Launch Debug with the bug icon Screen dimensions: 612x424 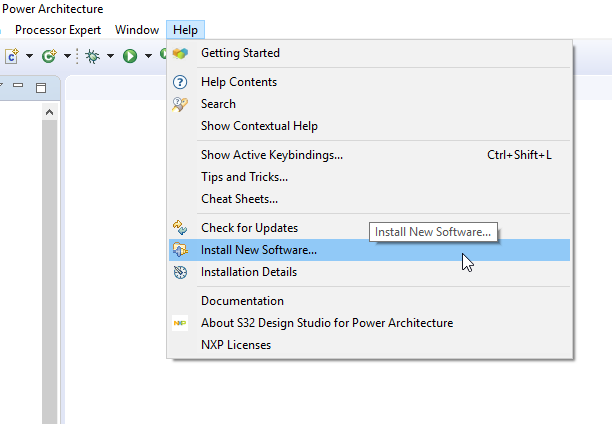click(92, 56)
